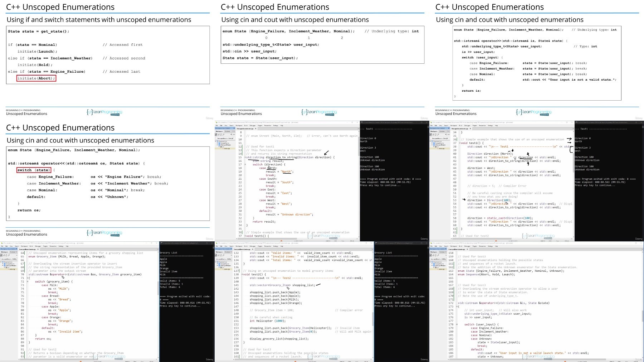This screenshot has height=362, width=644.
Task: Switch to Explorer tab in direction_to_string window
Action: (227, 131)
